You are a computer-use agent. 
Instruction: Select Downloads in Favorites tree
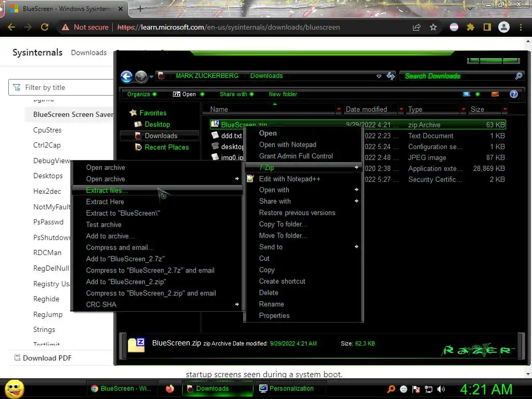click(x=159, y=136)
